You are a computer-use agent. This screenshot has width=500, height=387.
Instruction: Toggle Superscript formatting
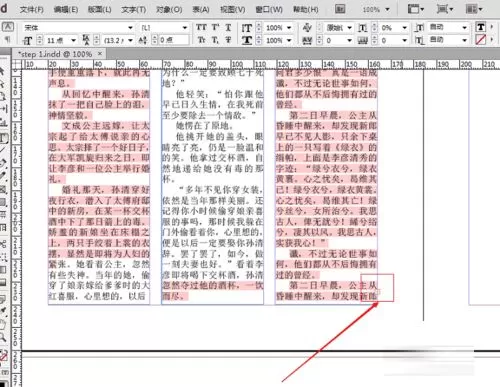[x=215, y=27]
